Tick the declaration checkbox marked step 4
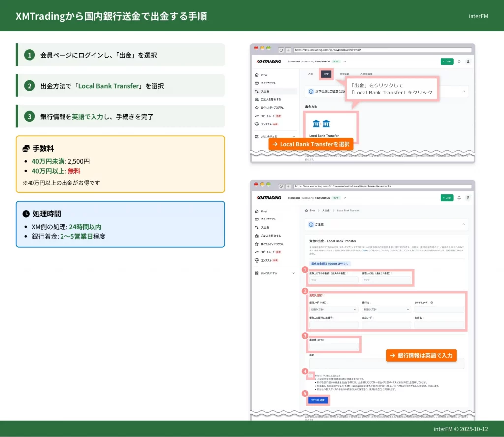 pos(311,376)
